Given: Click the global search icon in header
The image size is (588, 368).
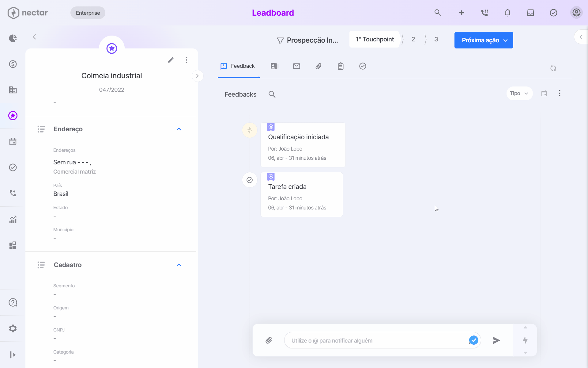Looking at the screenshot, I should click(x=438, y=13).
